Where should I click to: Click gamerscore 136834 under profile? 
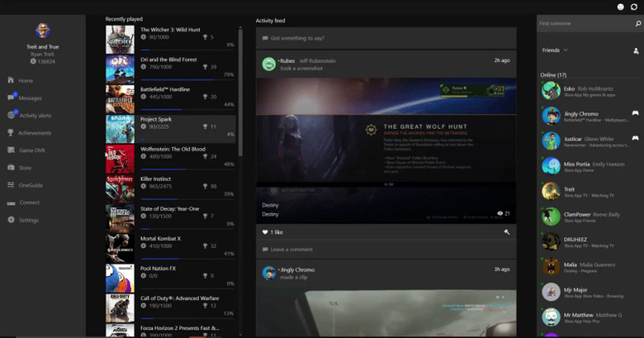[x=43, y=61]
